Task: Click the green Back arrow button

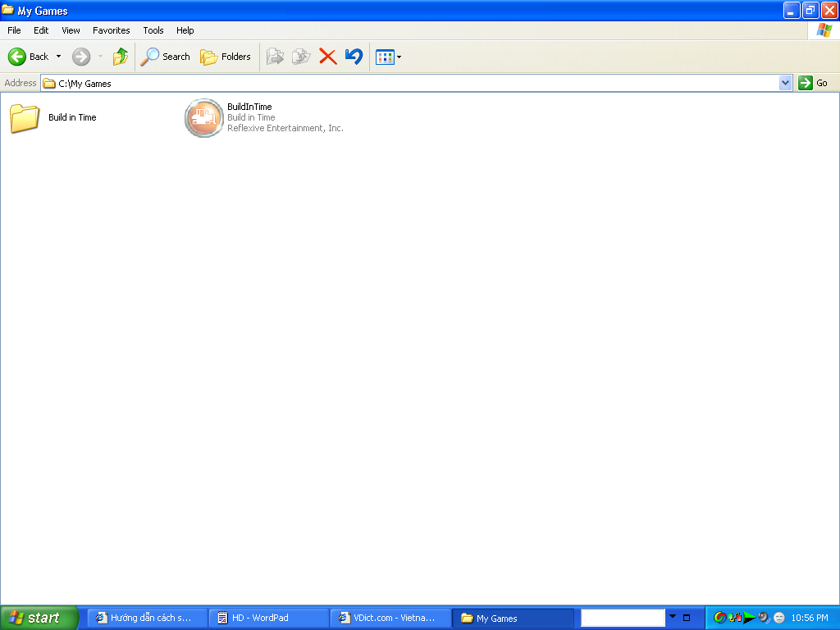Action: 16,57
